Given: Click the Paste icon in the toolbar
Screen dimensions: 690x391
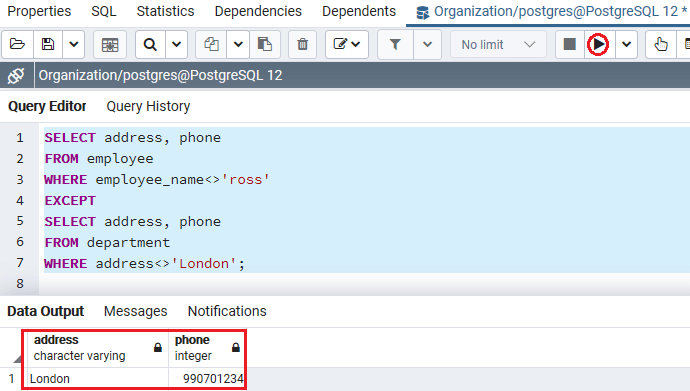Looking at the screenshot, I should 264,44.
